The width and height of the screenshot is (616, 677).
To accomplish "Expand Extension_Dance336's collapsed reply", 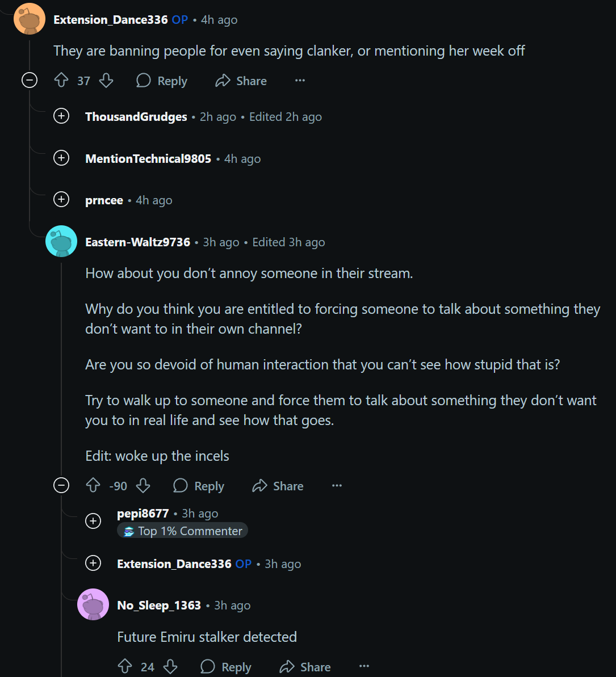I will pos(93,563).
